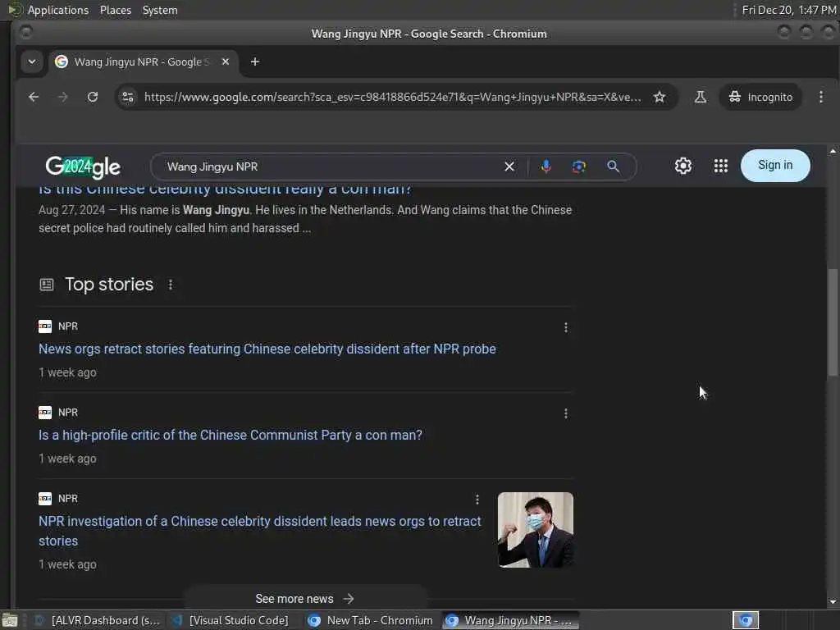Click the Sign in button
This screenshot has height=630, width=840.
774,166
